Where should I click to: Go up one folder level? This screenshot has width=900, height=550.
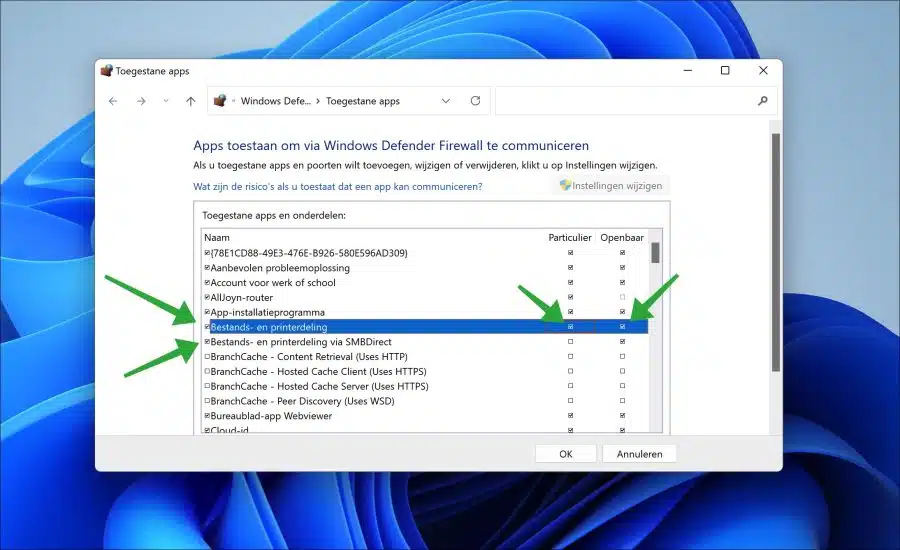click(x=191, y=101)
